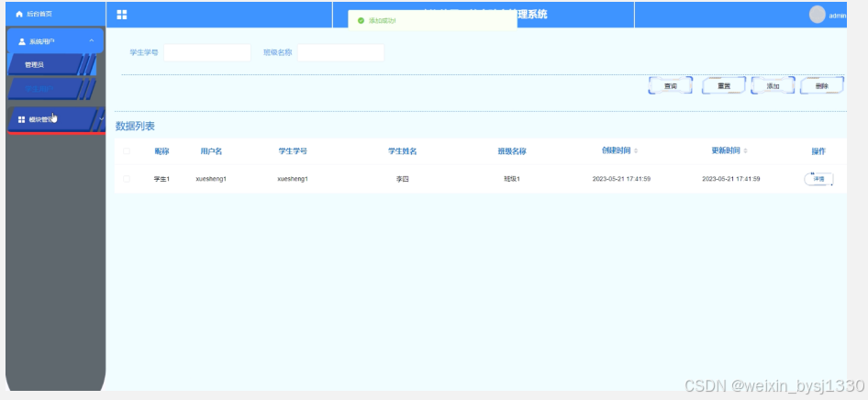Click xuesheng1 in the 用户名 column
The image size is (868, 400).
[211, 179]
